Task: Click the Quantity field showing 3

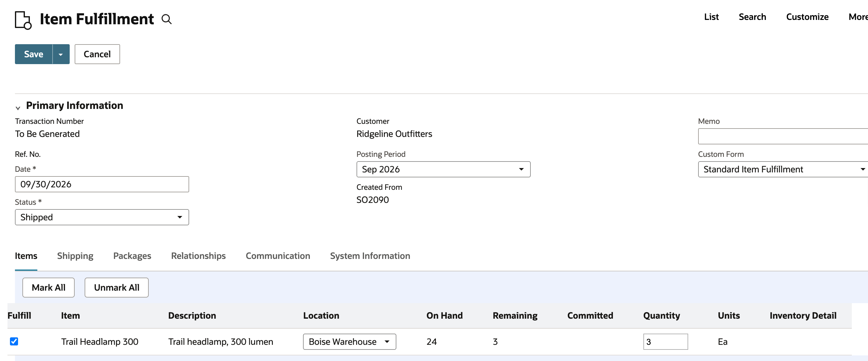Action: [x=665, y=341]
